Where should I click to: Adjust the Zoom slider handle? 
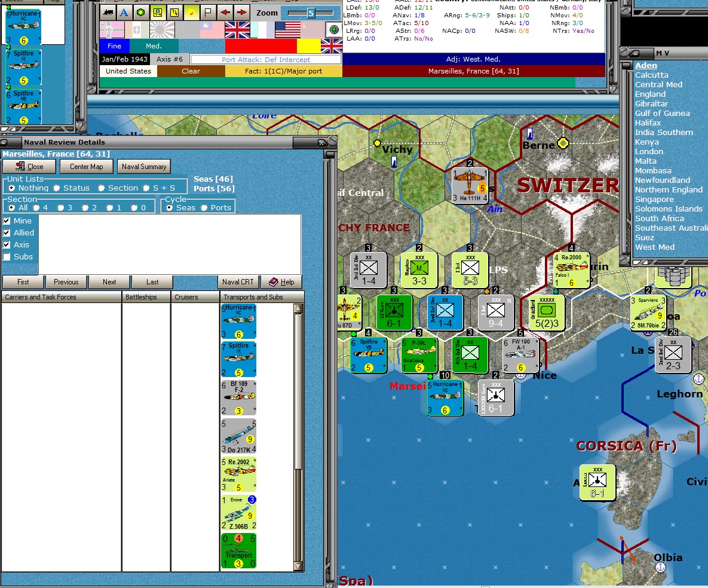pyautogui.click(x=311, y=13)
